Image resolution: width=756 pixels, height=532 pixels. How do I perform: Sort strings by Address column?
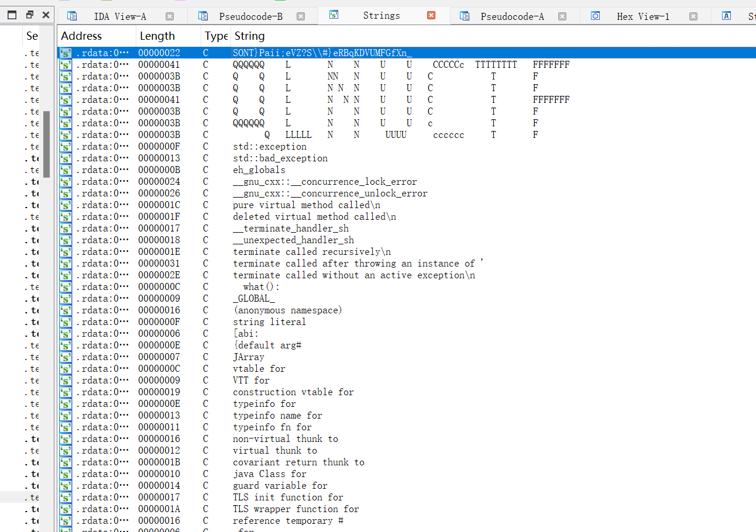(81, 36)
